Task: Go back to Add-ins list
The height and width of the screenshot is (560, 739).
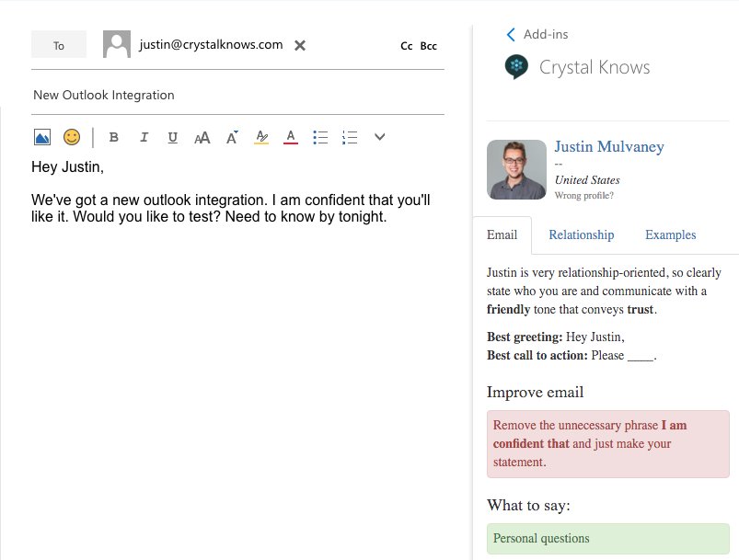Action: 511,34
